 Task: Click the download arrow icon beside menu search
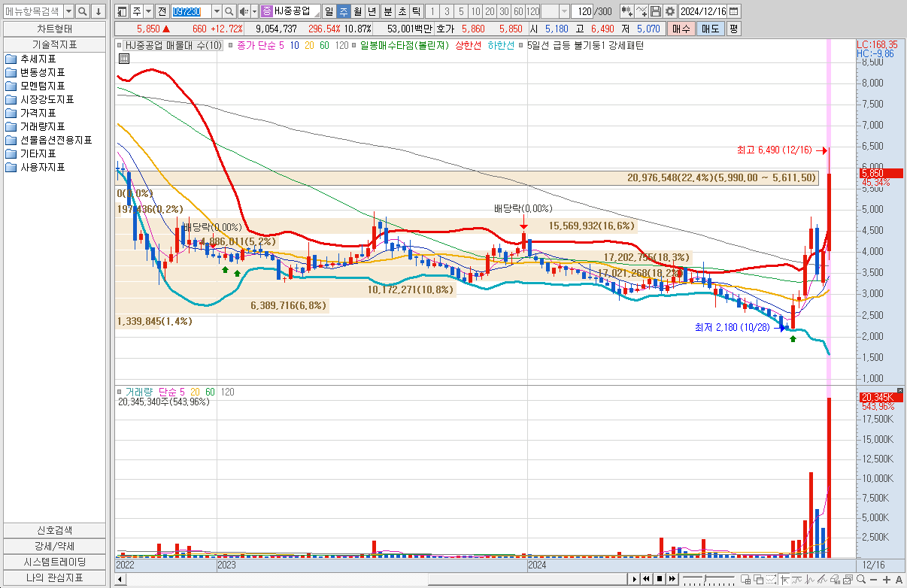98,11
